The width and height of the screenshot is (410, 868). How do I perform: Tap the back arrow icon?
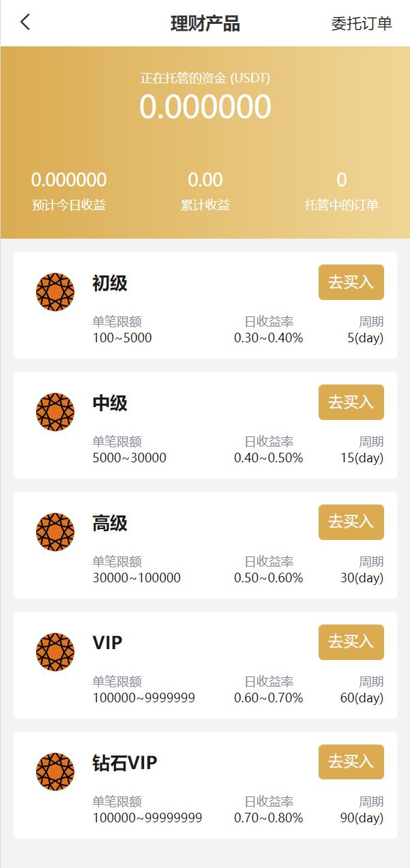point(25,23)
